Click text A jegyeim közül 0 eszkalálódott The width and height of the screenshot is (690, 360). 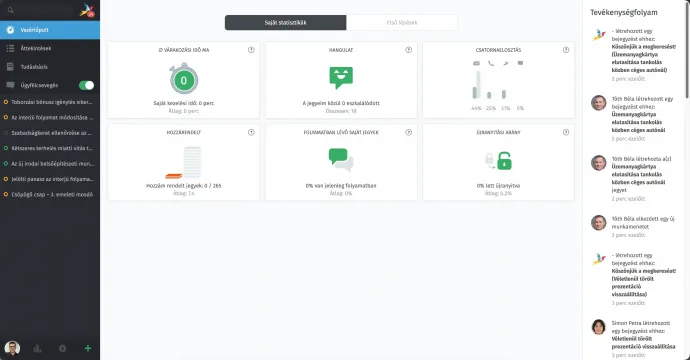[341, 103]
